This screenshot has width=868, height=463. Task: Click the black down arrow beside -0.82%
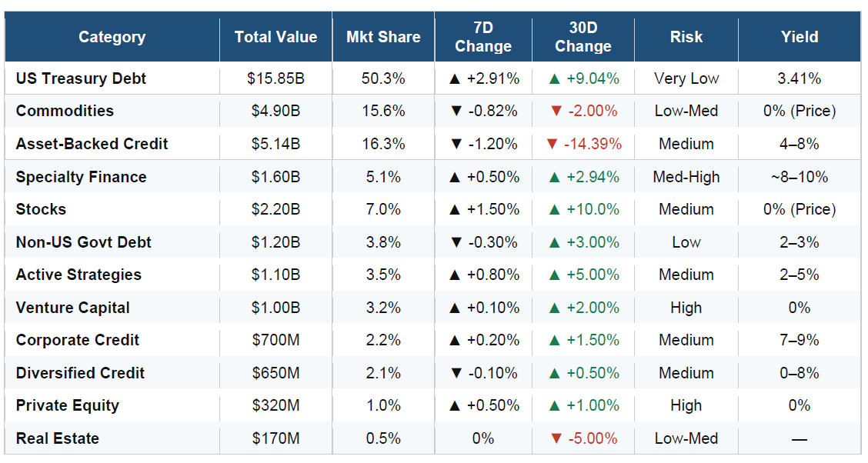(456, 112)
